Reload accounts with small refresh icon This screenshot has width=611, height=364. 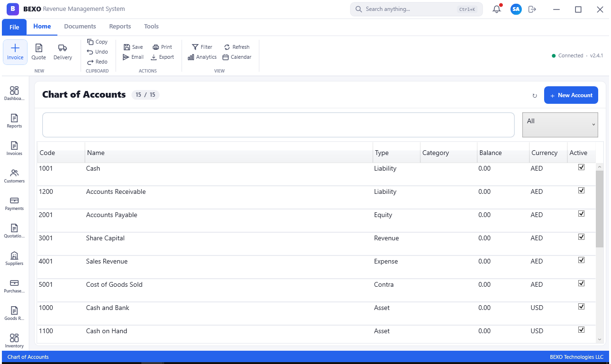(535, 96)
